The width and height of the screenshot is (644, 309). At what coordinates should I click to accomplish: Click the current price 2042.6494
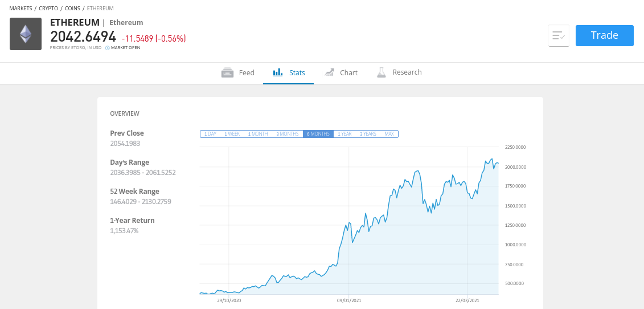(x=83, y=37)
